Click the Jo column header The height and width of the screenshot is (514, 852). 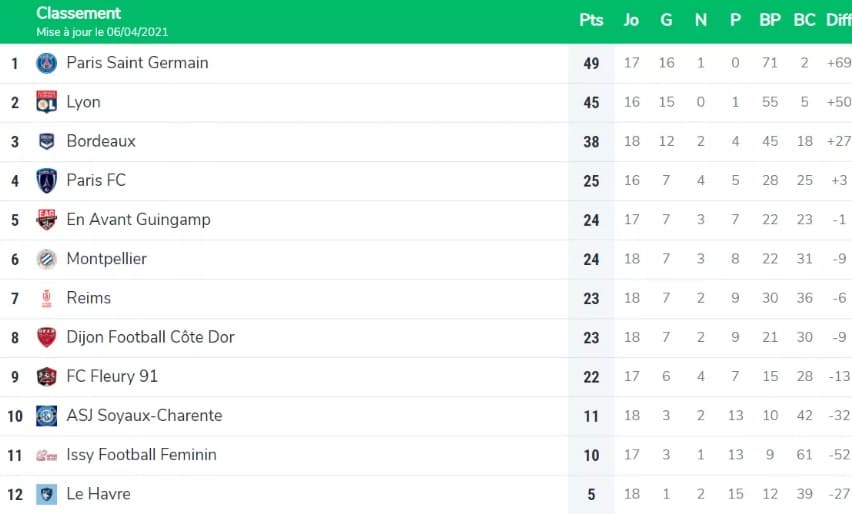tap(631, 20)
